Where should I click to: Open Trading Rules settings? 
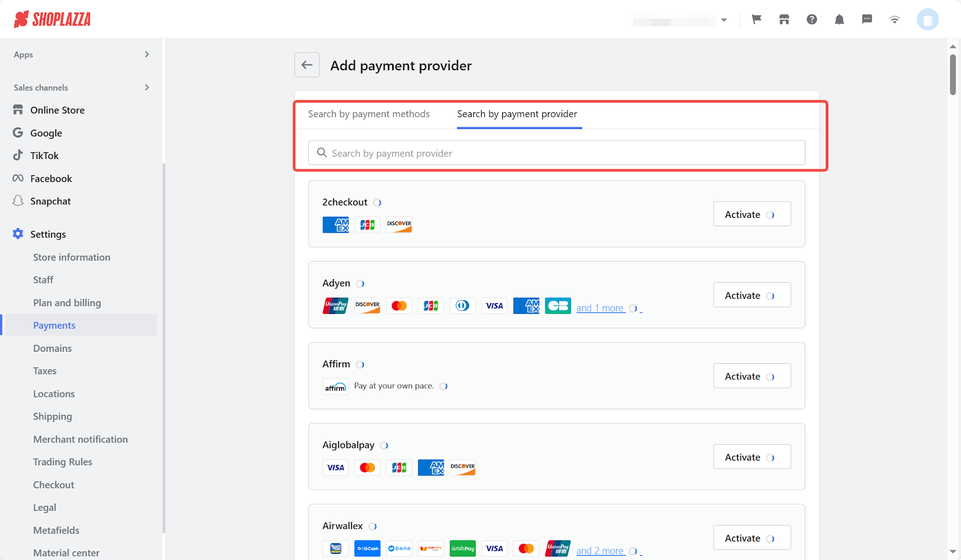62,462
